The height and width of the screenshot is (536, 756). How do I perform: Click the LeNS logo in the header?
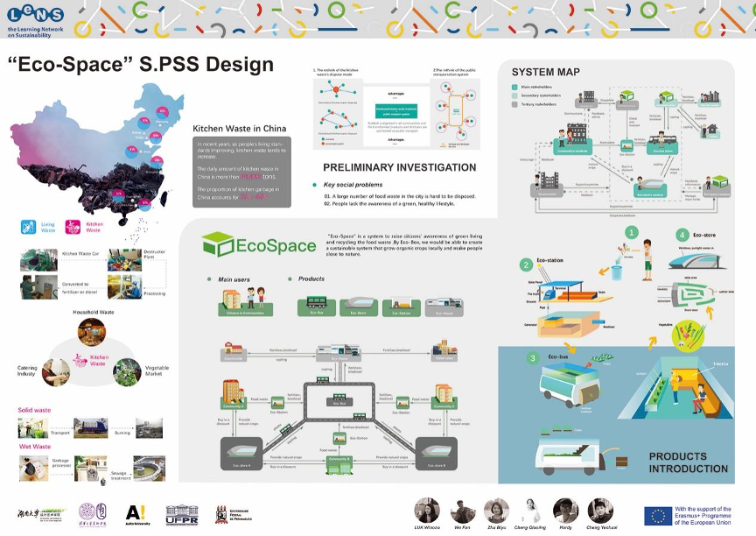[33, 19]
